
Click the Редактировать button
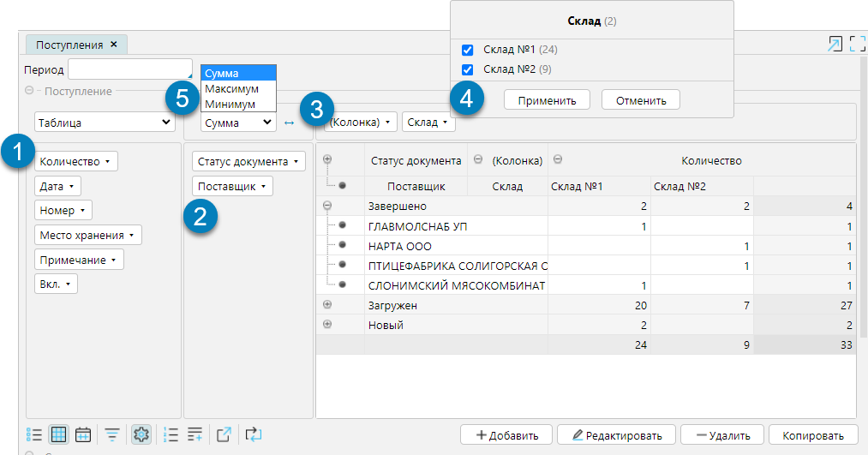[615, 434]
